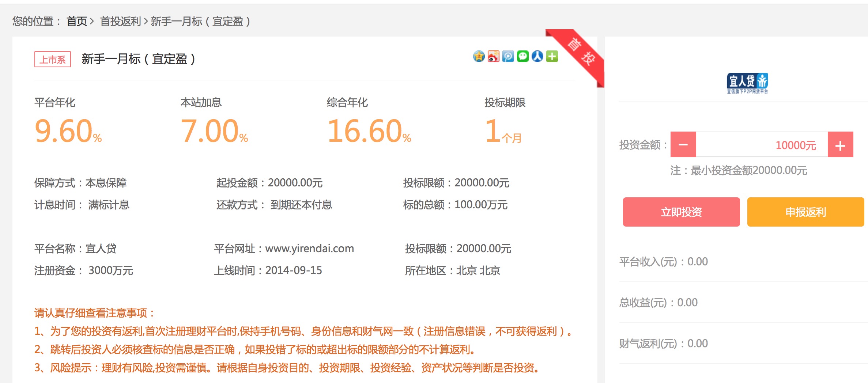The image size is (868, 383).
Task: Increase investment amount with plus button
Action: [840, 145]
